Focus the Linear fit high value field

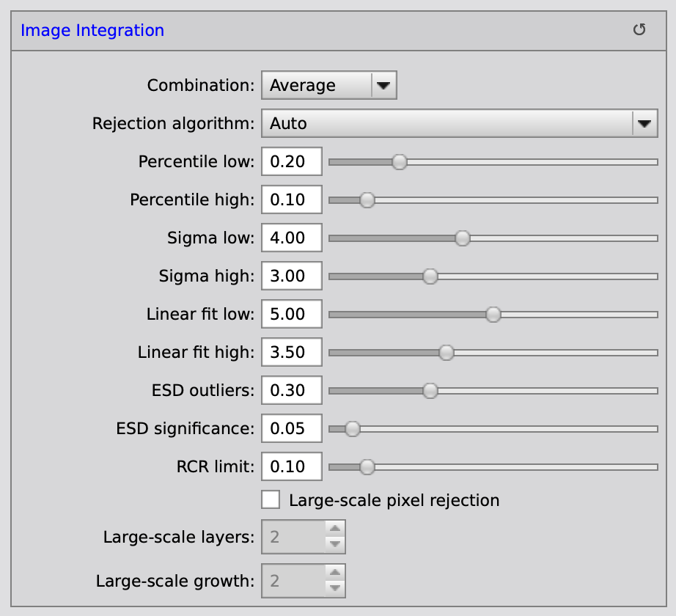[292, 352]
